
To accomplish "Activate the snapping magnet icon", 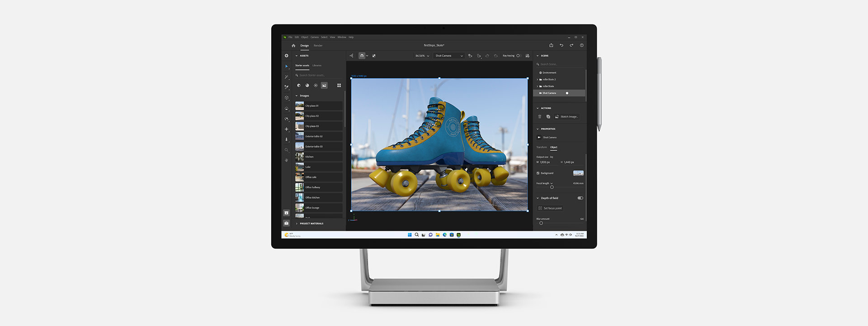I will pos(362,56).
